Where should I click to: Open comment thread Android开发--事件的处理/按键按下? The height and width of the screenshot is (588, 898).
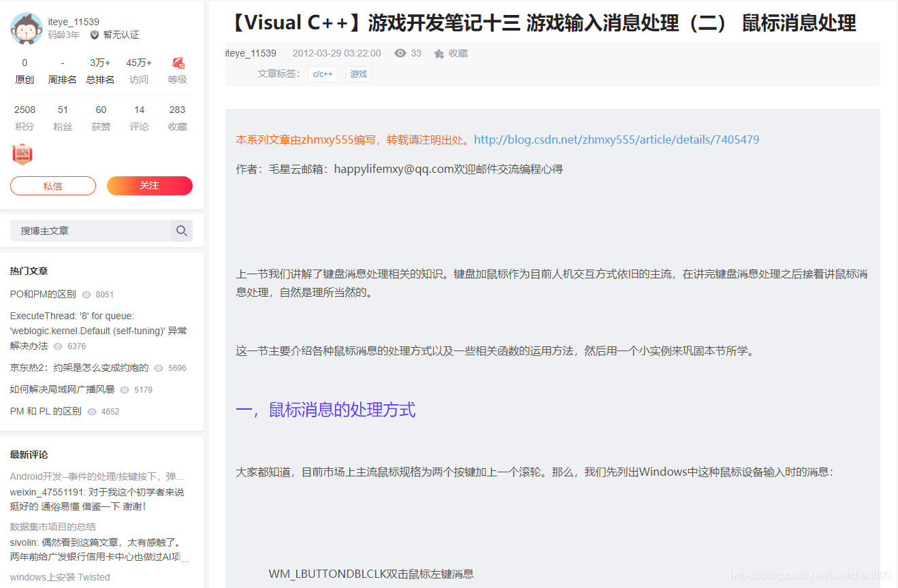(97, 476)
